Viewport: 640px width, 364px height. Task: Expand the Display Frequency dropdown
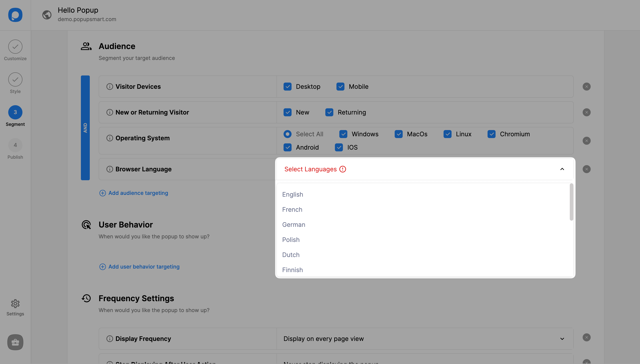[562, 338]
